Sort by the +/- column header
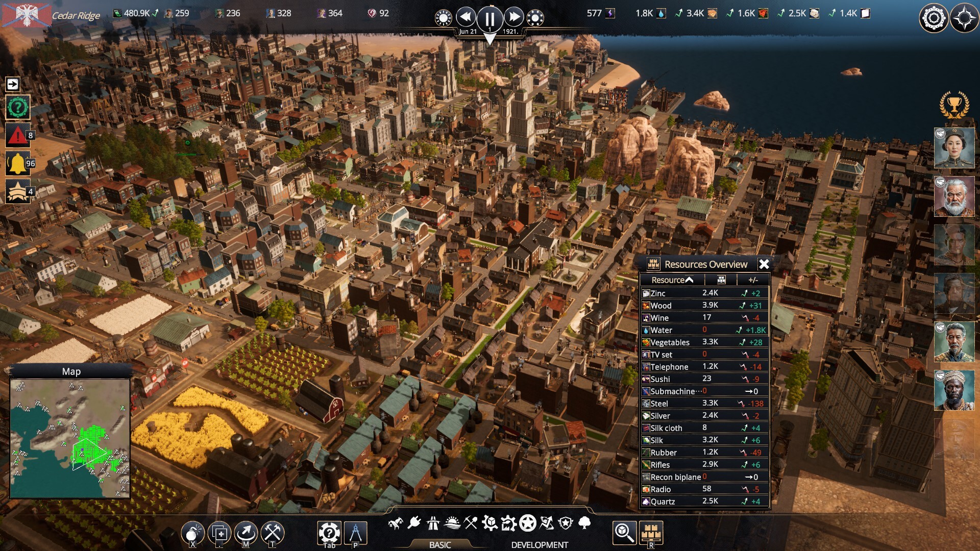Viewport: 980px width, 551px height. [753, 280]
